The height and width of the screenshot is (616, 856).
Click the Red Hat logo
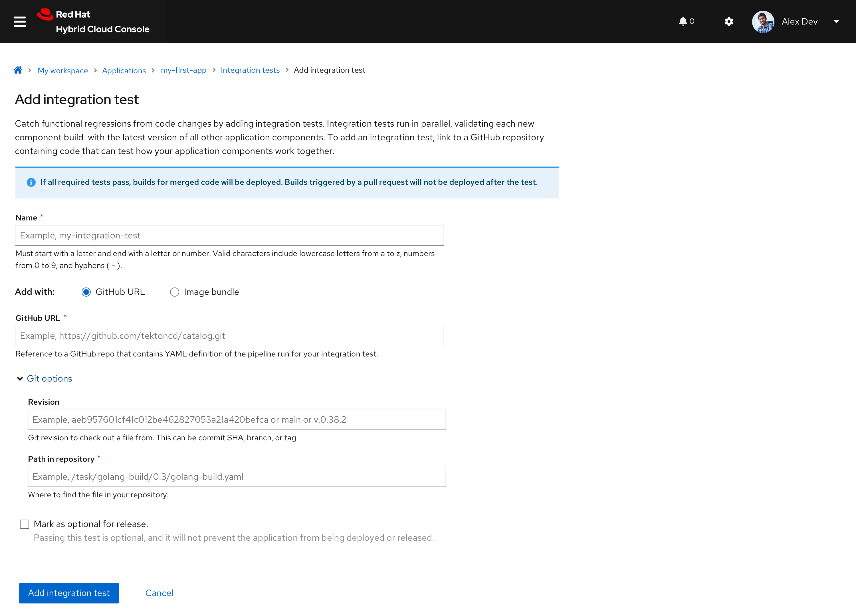pyautogui.click(x=45, y=14)
